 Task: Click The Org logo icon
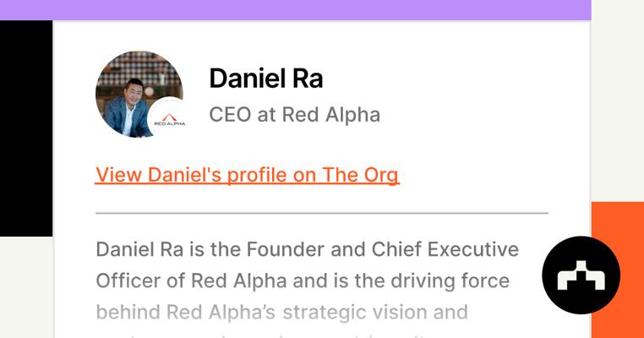581,275
